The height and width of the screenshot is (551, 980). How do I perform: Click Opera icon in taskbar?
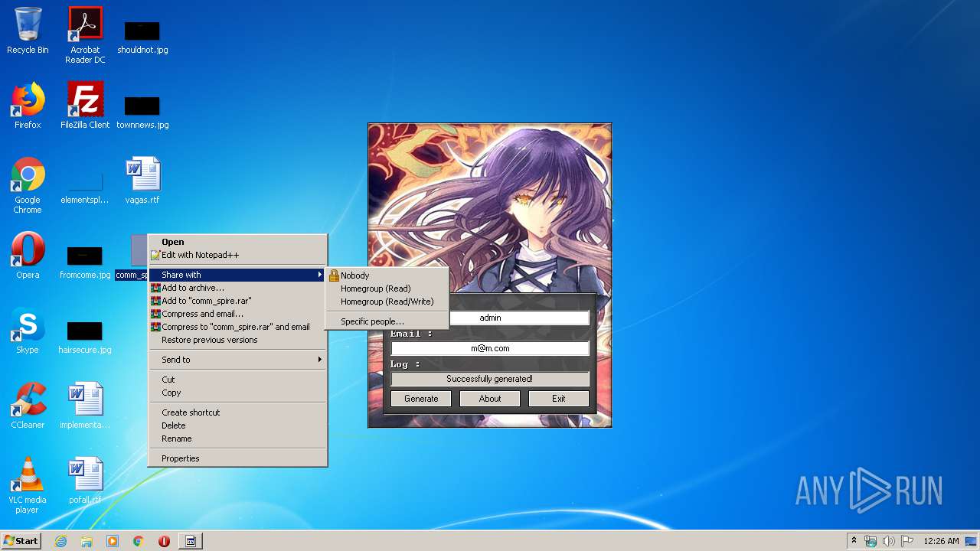tap(164, 541)
